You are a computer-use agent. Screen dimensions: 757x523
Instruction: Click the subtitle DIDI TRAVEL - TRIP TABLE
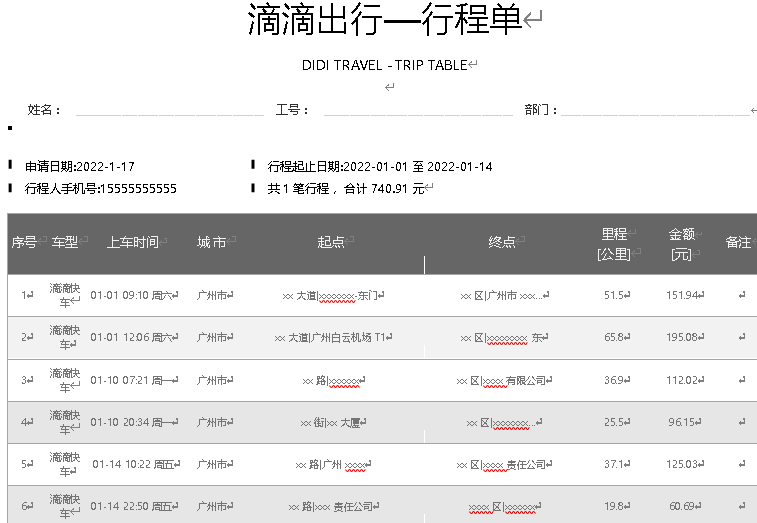(384, 65)
